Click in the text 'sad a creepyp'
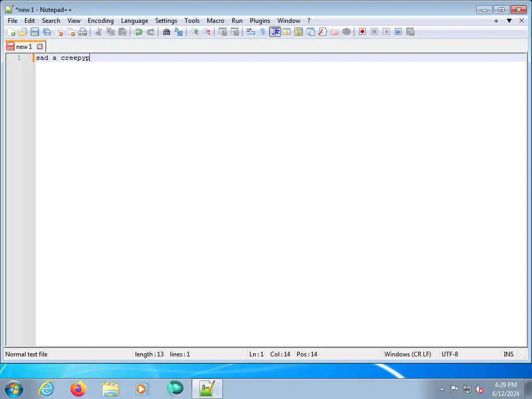The width and height of the screenshot is (532, 399). coord(63,58)
